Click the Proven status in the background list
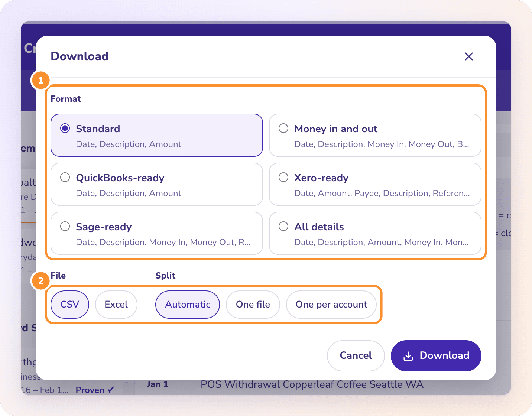Image resolution: width=532 pixels, height=416 pixels. [95, 390]
